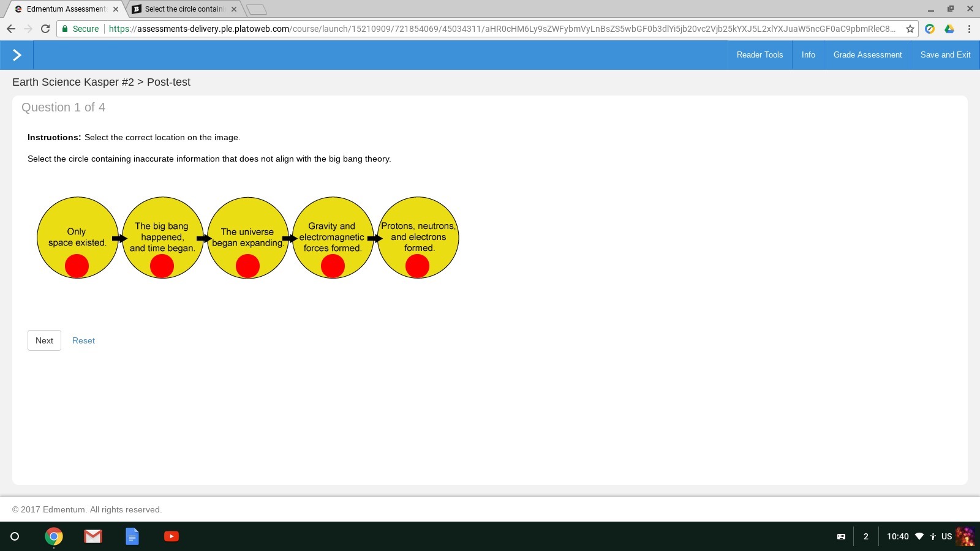Screen dimensions: 980x551
Task: Click the Wi-Fi icon in the tray
Action: point(919,536)
